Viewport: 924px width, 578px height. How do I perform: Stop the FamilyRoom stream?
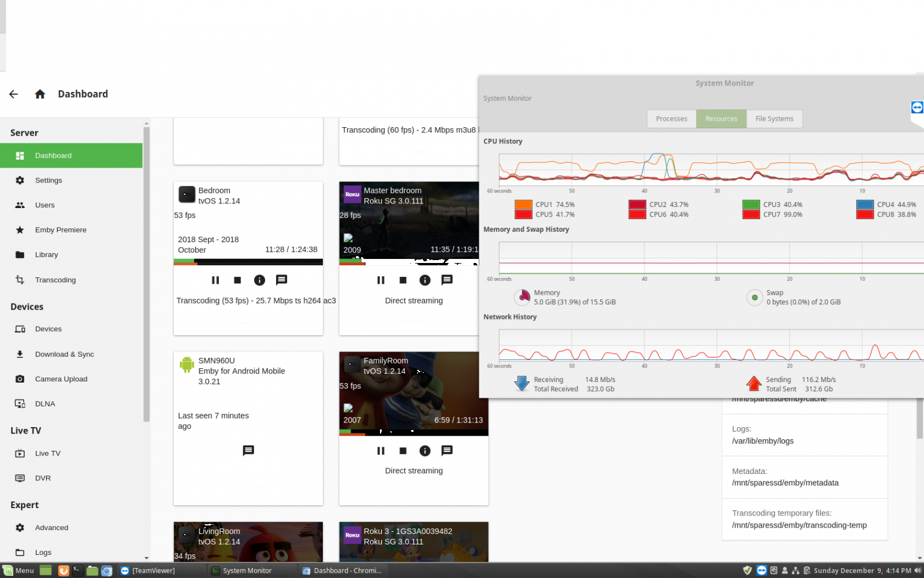click(x=403, y=451)
